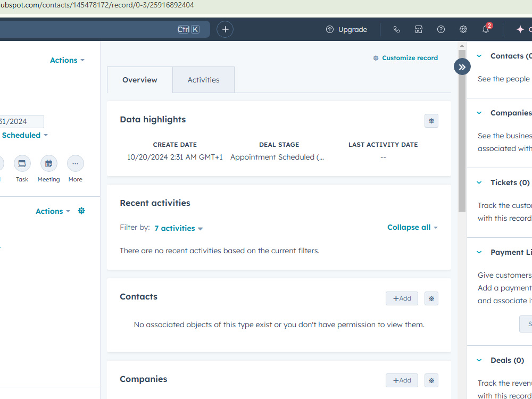Click the plus create button in top bar

(x=225, y=29)
